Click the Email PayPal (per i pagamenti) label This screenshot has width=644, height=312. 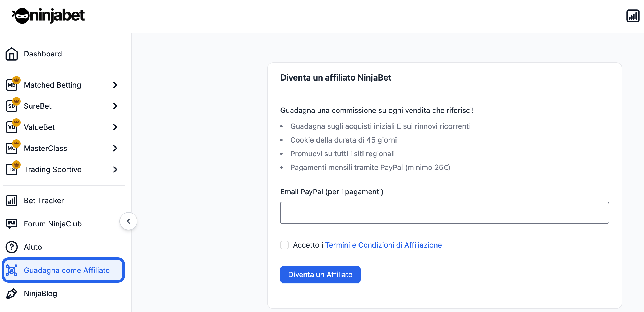[x=332, y=192]
